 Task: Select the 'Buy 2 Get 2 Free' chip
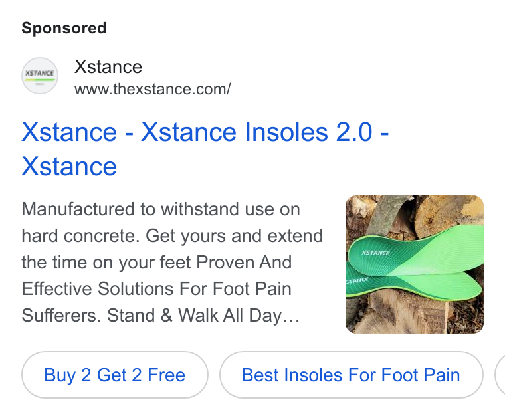click(115, 375)
